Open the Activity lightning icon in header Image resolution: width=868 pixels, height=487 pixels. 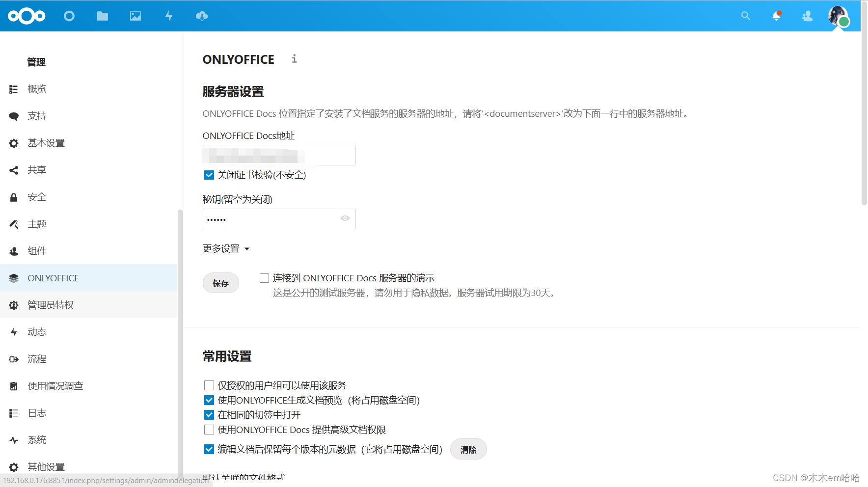click(169, 16)
